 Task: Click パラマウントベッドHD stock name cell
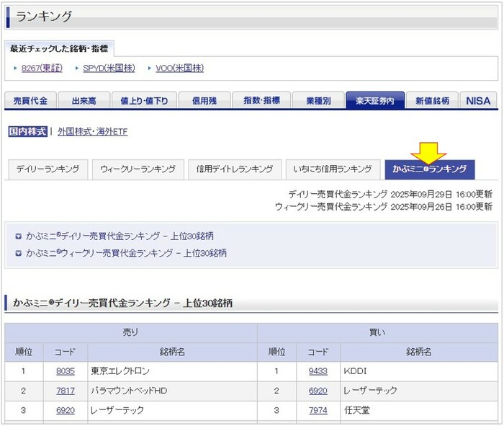[172, 391]
